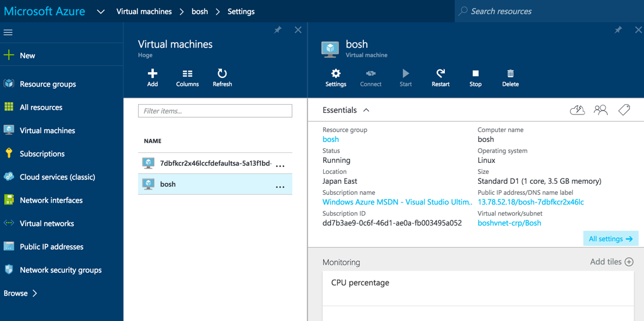This screenshot has height=321, width=644.
Task: Click the Columns toolbar button
Action: click(187, 79)
